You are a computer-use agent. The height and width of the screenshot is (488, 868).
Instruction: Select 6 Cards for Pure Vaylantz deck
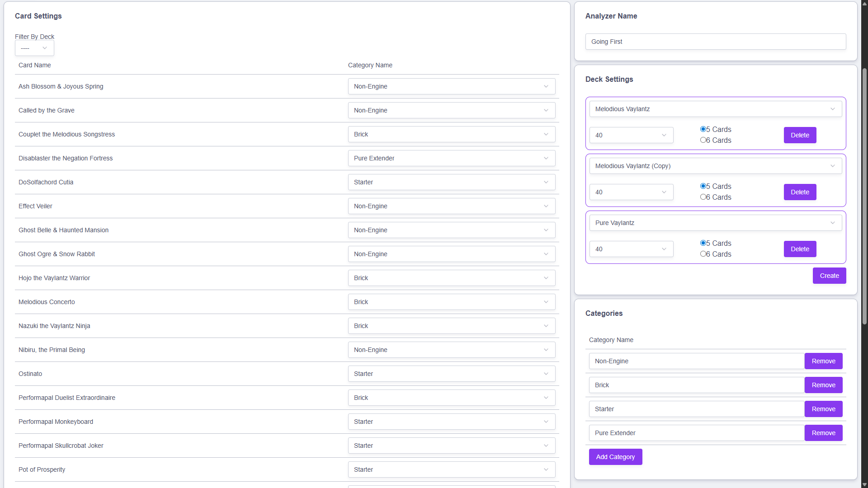click(703, 254)
